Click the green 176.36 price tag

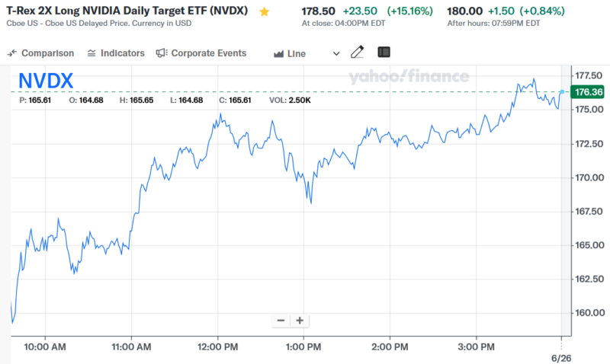tap(587, 92)
